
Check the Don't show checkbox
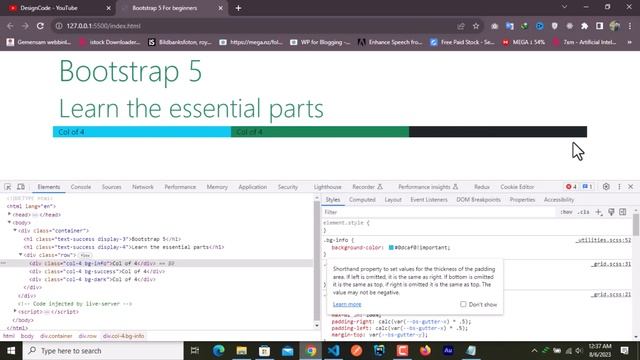point(463,304)
